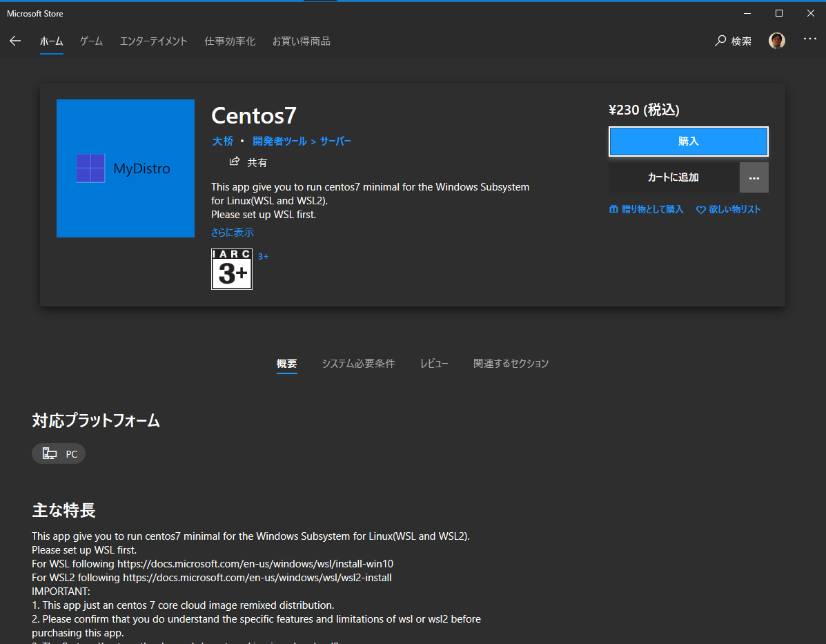Click the wsl2-install docs URL text
826x644 pixels.
point(257,578)
